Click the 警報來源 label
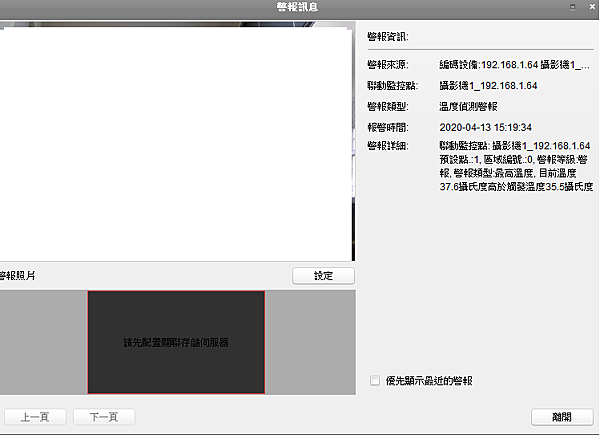This screenshot has width=600, height=435. [388, 65]
